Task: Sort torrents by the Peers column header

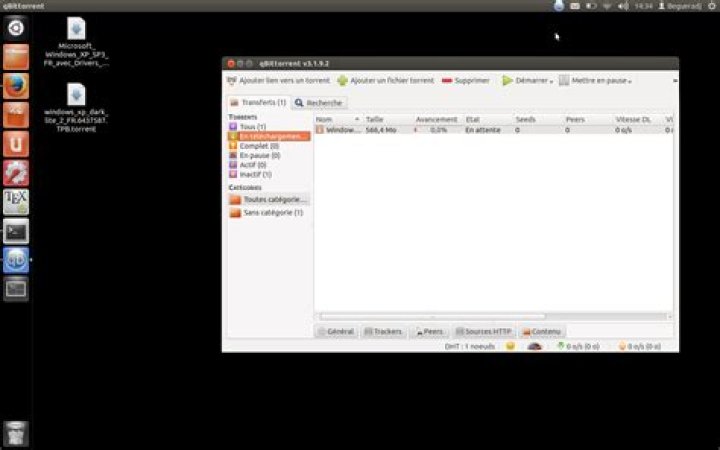Action: click(588, 119)
